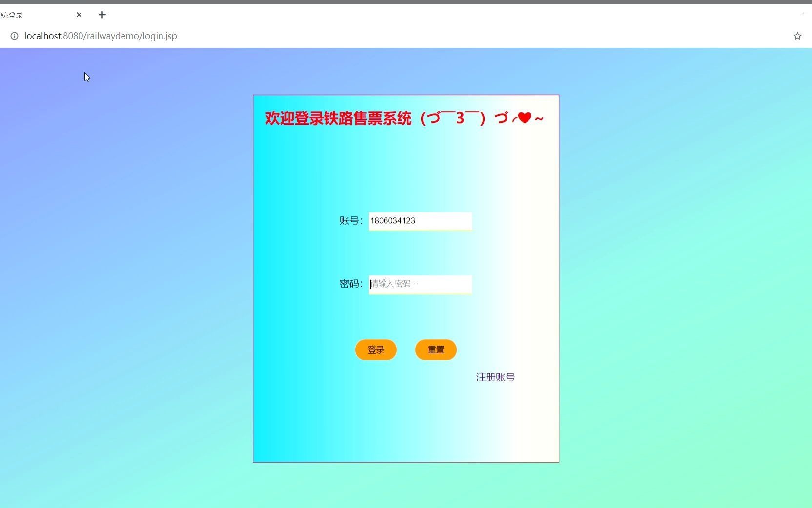
Task: Click the 账号: label
Action: tap(351, 221)
